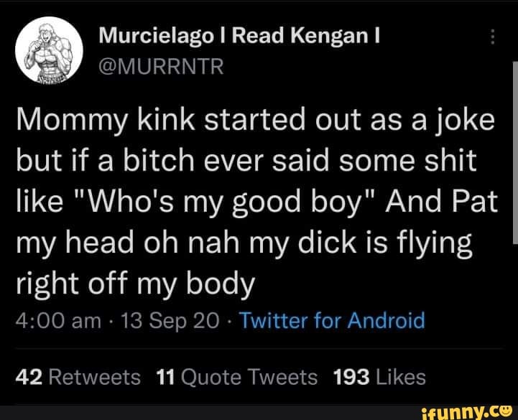Click the smiley face in ifunny logo
Screen dimensions: 518x420
[x=506, y=411]
